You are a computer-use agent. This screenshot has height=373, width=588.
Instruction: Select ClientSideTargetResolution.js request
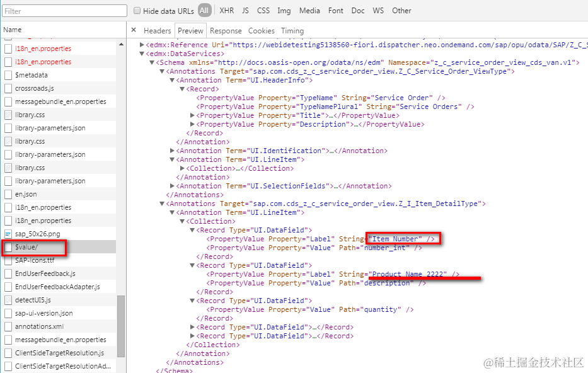[x=58, y=353]
